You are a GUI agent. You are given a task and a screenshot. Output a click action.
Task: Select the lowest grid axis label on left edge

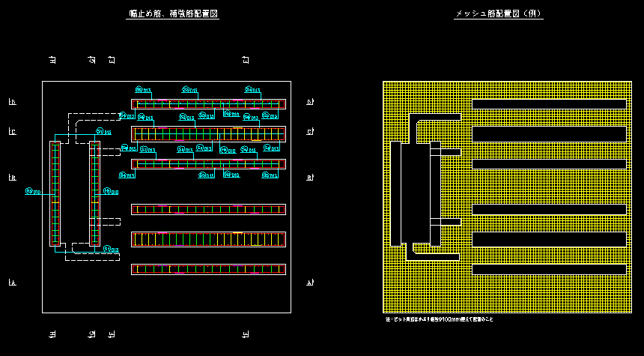[x=11, y=283]
